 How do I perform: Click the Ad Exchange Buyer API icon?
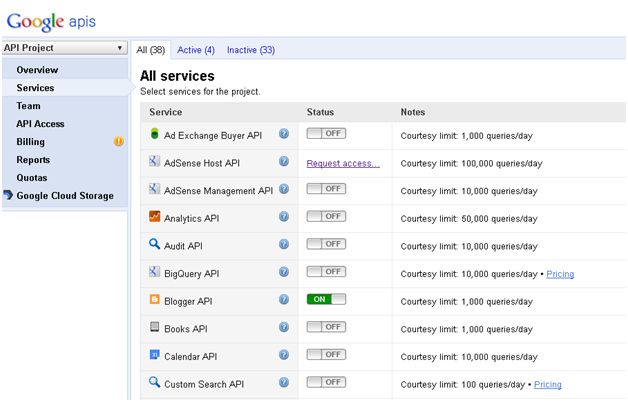coord(154,134)
